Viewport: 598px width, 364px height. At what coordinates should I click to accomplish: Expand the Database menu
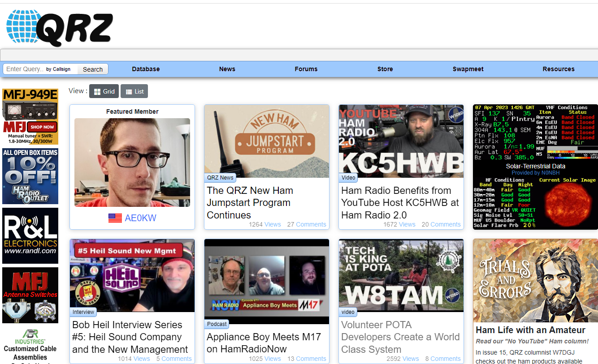pos(146,69)
